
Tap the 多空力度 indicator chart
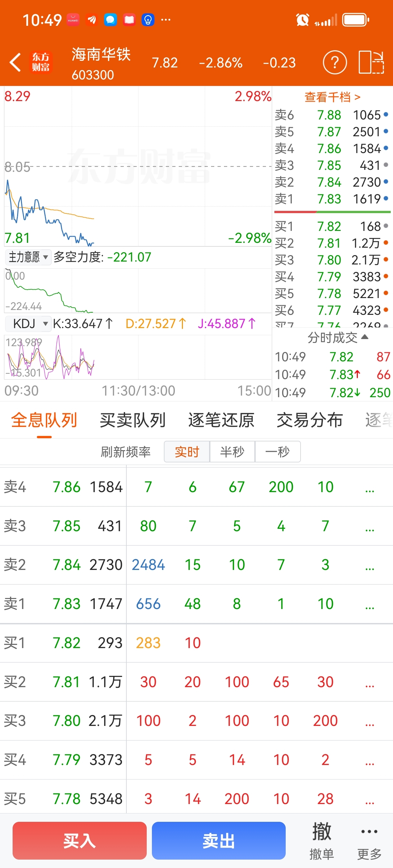point(138,290)
